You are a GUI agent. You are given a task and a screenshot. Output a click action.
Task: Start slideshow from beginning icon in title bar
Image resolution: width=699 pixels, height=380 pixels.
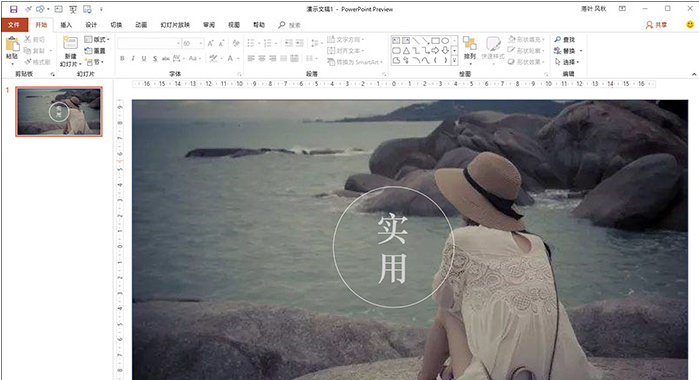[73, 9]
